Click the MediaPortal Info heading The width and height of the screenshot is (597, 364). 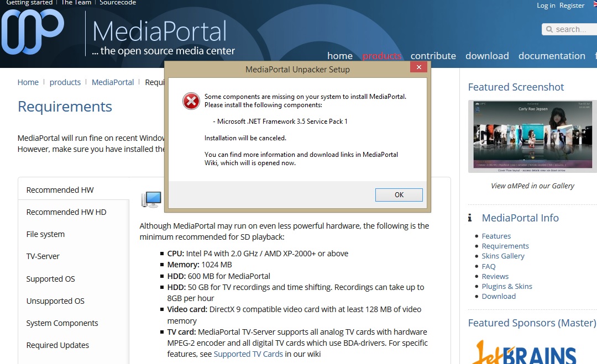point(520,218)
